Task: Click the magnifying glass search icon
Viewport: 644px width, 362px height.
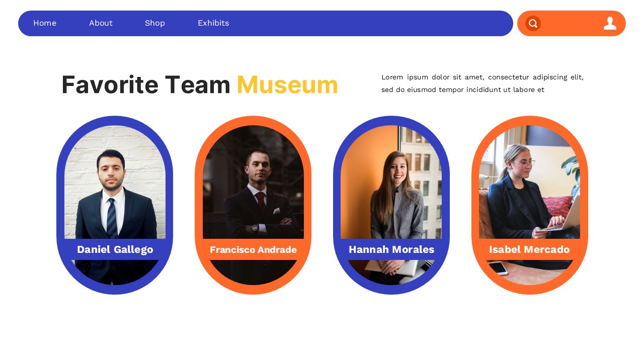Action: (x=533, y=23)
